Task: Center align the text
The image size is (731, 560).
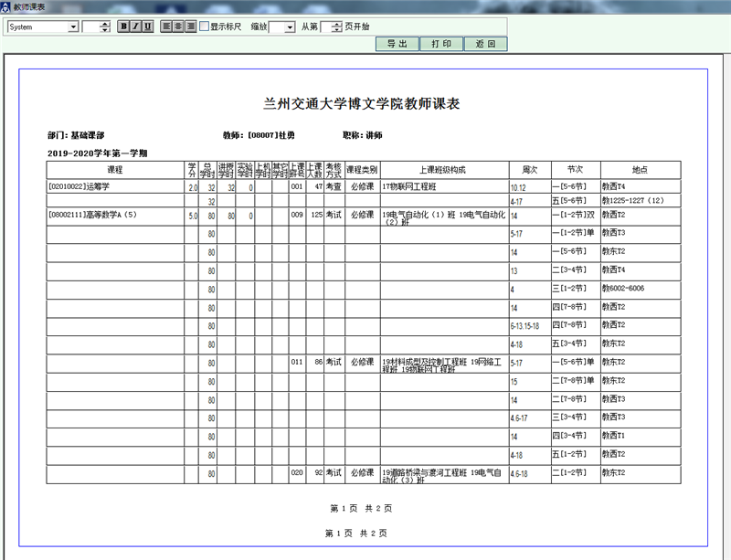Action: pos(179,26)
